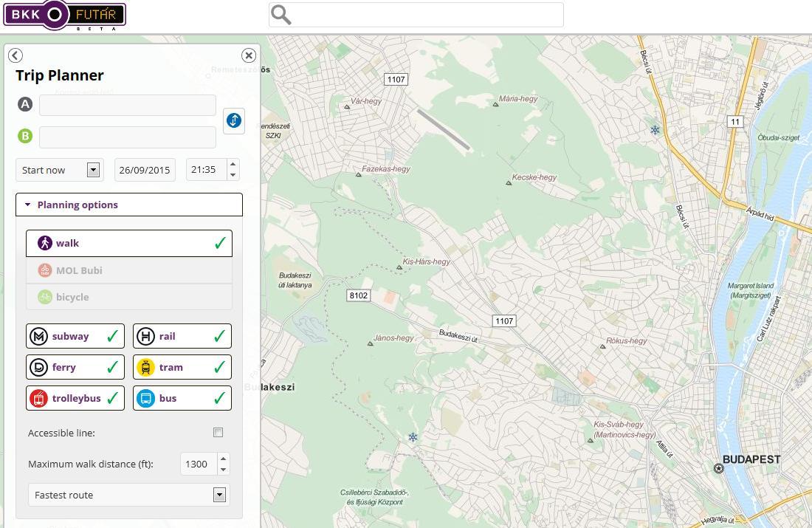Select the walk travel mode
The height and width of the screenshot is (528, 812).
129,243
